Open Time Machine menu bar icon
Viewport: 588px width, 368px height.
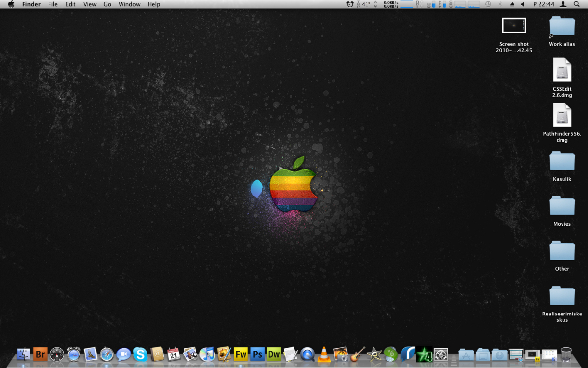(x=488, y=4)
